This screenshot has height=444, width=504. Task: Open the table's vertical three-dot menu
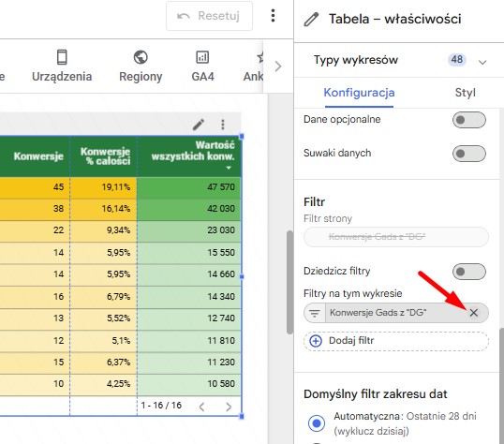pyautogui.click(x=223, y=125)
